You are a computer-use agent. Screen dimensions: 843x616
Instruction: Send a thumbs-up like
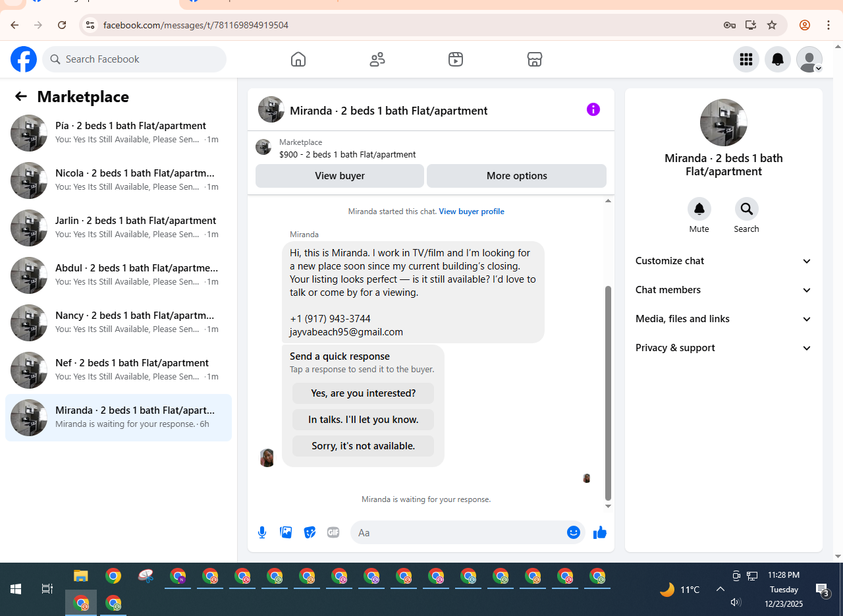point(600,532)
